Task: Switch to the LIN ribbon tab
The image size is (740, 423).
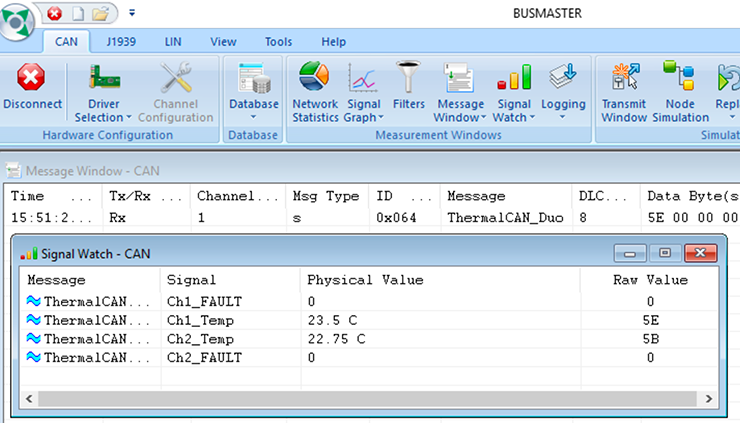Action: pyautogui.click(x=173, y=42)
